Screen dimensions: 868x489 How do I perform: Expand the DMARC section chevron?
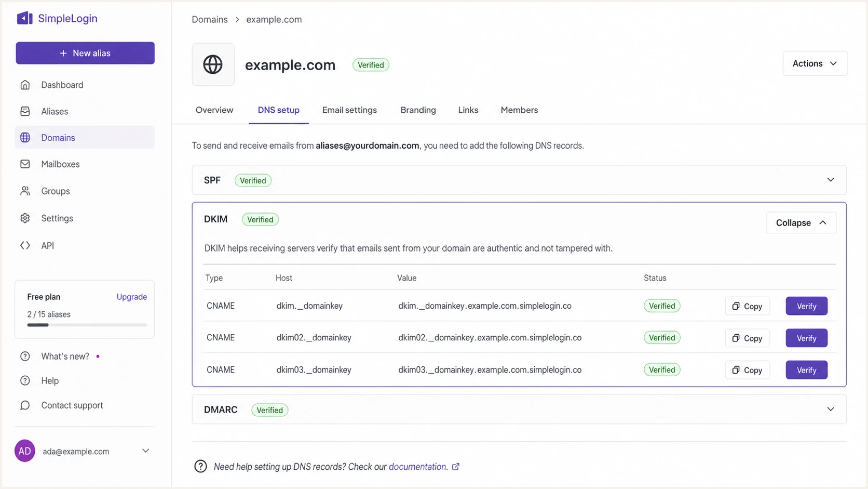(831, 409)
